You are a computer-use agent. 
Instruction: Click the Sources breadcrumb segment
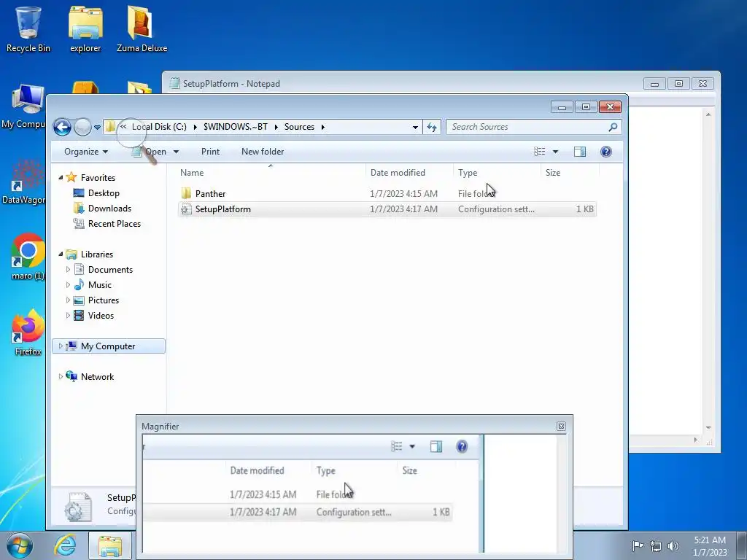coord(299,127)
